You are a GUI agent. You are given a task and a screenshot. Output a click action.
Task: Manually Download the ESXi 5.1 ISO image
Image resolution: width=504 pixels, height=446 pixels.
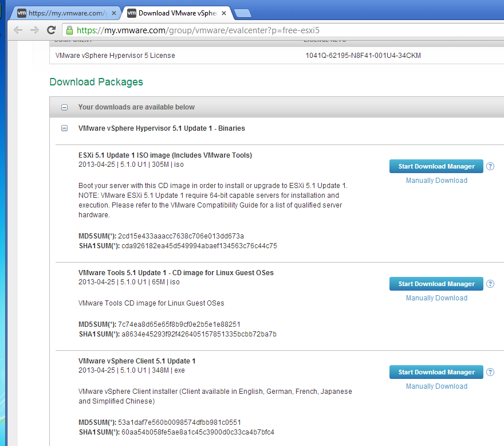pyautogui.click(x=436, y=181)
